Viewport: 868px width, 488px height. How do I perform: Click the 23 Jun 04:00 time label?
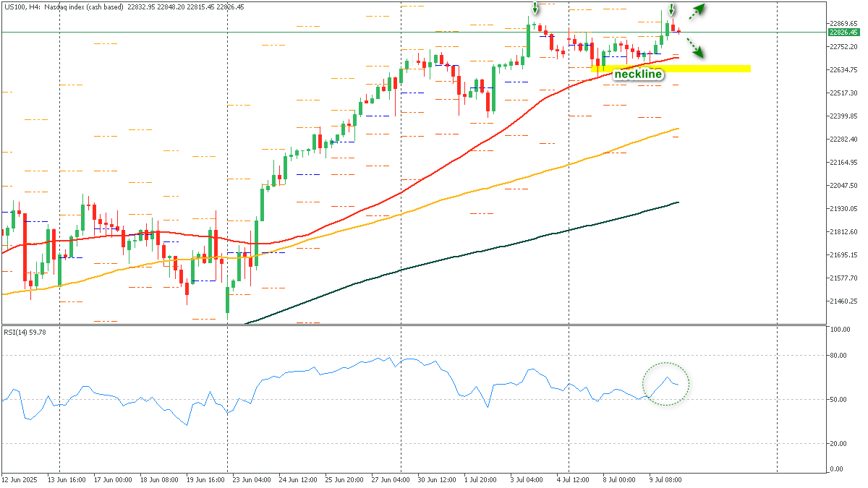[x=250, y=479]
